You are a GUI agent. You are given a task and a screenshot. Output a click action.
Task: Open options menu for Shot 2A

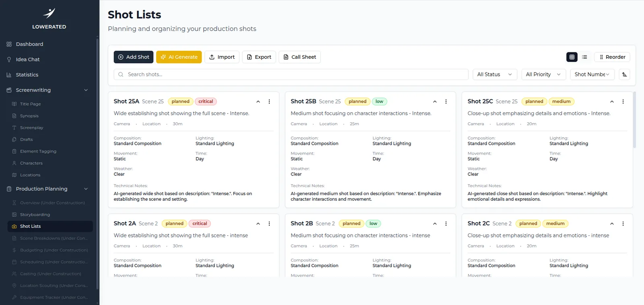point(269,224)
